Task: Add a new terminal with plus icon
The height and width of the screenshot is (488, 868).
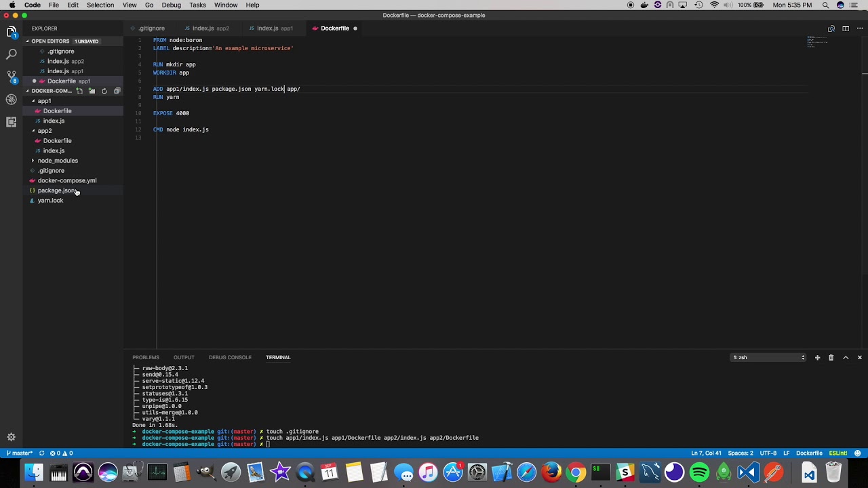Action: click(x=817, y=357)
